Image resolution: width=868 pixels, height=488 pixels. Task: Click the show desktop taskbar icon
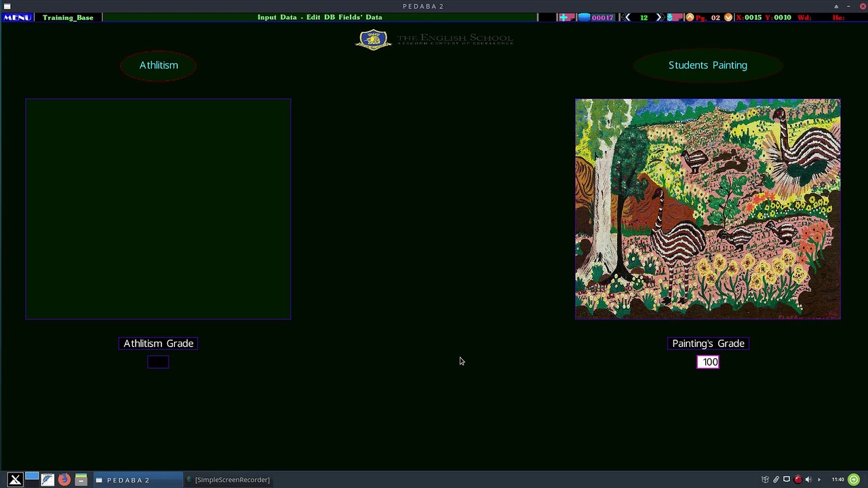point(32,480)
